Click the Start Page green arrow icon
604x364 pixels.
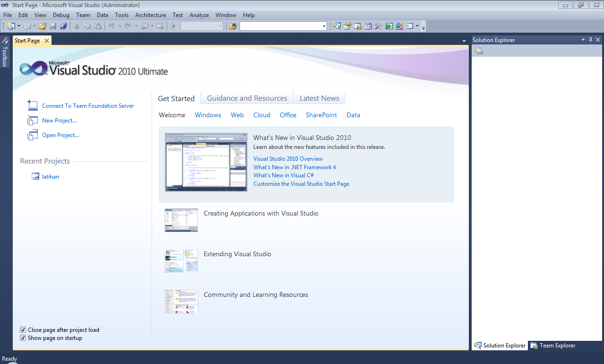tap(389, 26)
